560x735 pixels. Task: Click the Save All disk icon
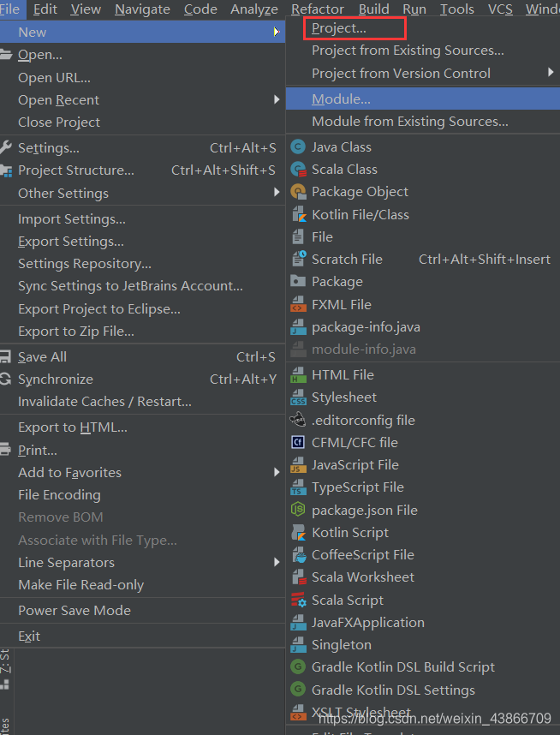(x=5, y=356)
